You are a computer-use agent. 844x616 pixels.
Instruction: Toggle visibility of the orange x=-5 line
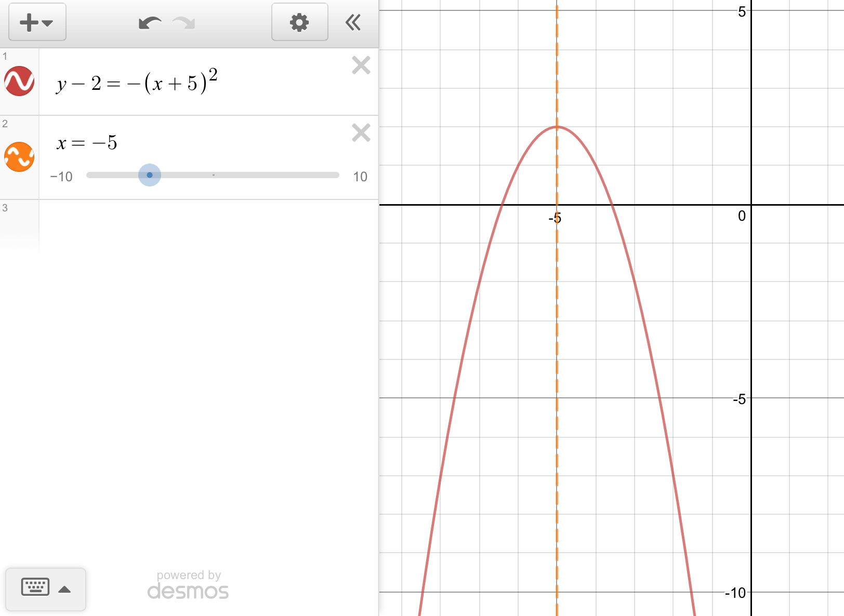coord(19,157)
